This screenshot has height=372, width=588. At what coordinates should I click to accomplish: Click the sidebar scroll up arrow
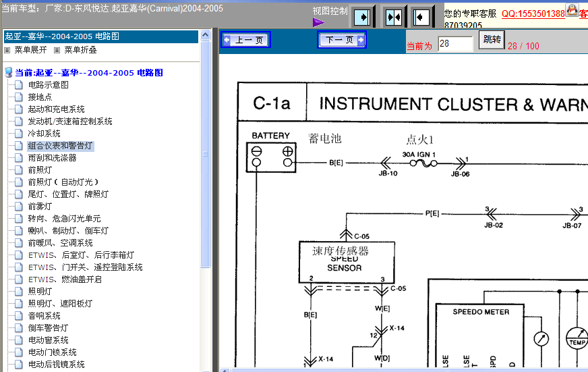pyautogui.click(x=205, y=35)
